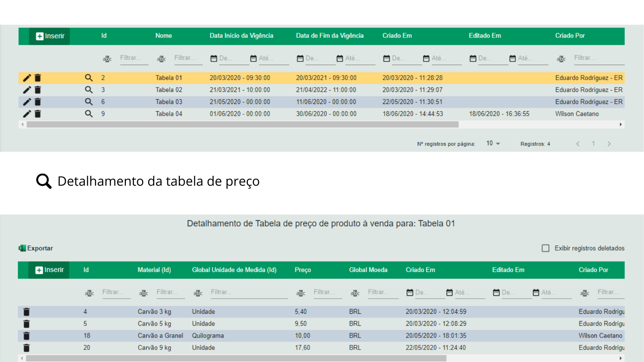Click the pencil edit icon for Tabela 01
This screenshot has height=362, width=644.
coord(27,78)
